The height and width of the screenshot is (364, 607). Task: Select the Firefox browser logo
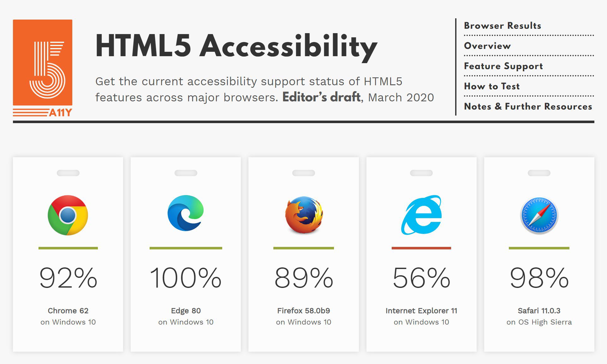pos(304,215)
